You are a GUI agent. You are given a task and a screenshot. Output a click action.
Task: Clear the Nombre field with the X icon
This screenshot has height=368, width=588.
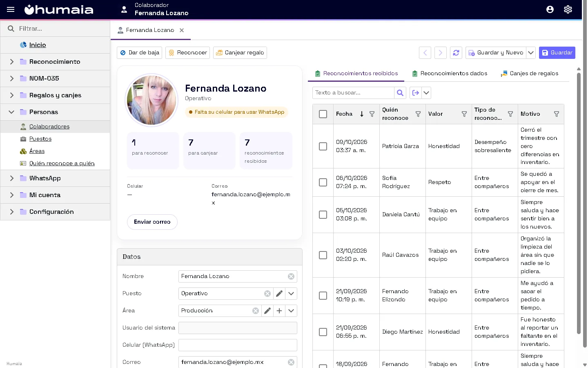tap(291, 276)
